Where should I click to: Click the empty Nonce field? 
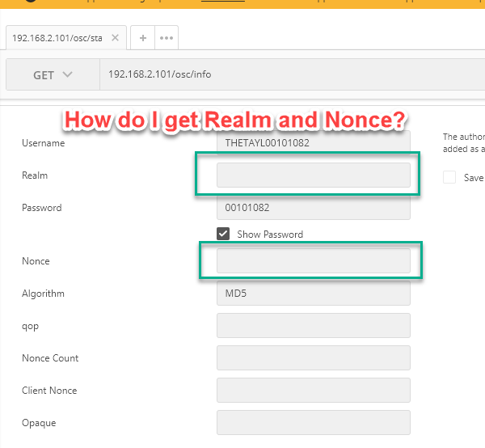tap(314, 261)
